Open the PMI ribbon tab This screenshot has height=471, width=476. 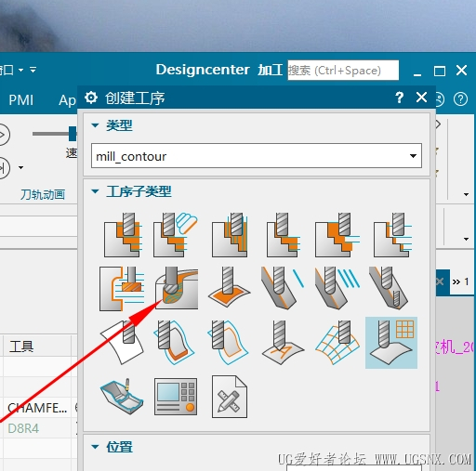[21, 100]
